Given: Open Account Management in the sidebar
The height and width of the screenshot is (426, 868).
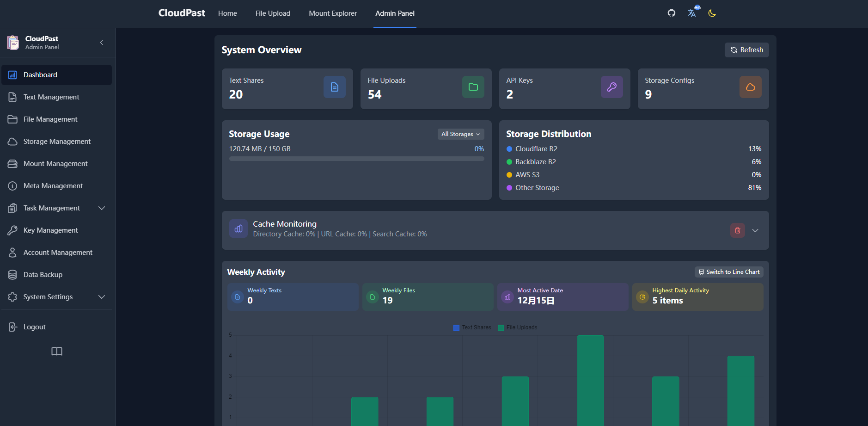Looking at the screenshot, I should (57, 253).
